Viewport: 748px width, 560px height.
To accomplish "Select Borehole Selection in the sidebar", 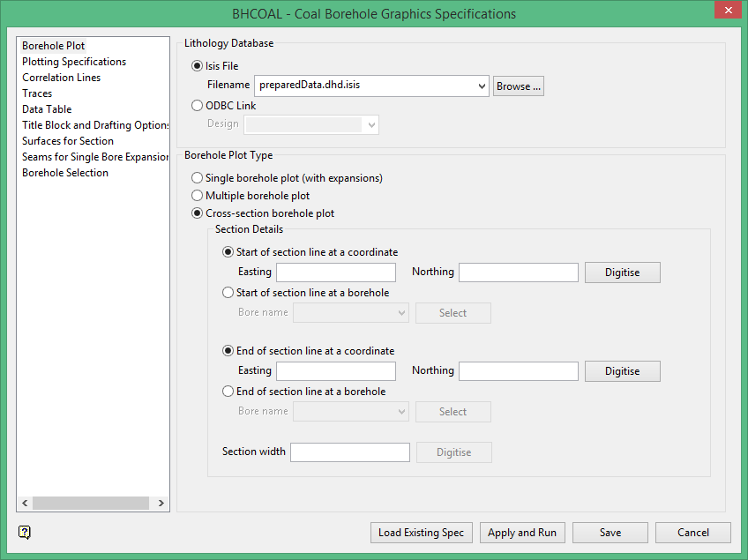I will click(x=65, y=173).
